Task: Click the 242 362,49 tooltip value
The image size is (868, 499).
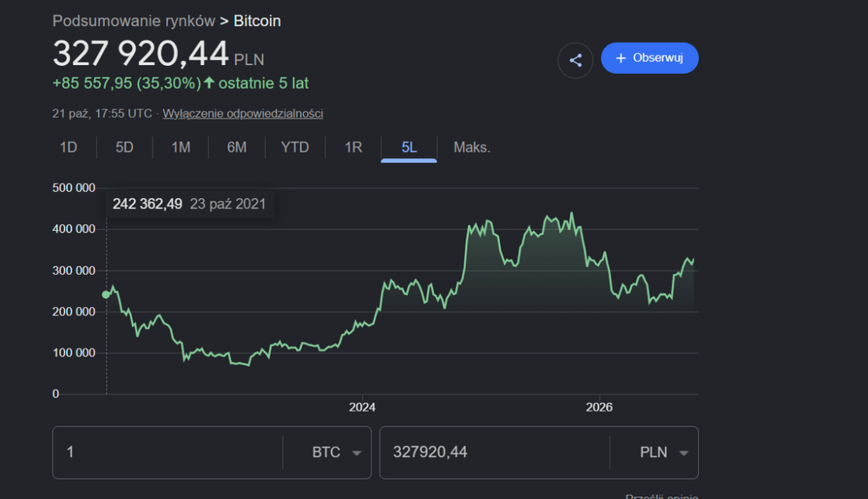Action: tap(148, 204)
